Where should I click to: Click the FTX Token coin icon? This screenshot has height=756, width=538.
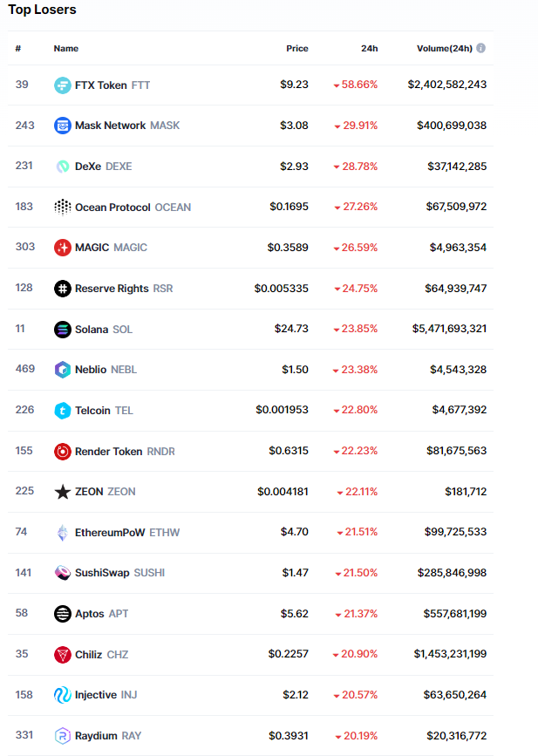[x=63, y=85]
